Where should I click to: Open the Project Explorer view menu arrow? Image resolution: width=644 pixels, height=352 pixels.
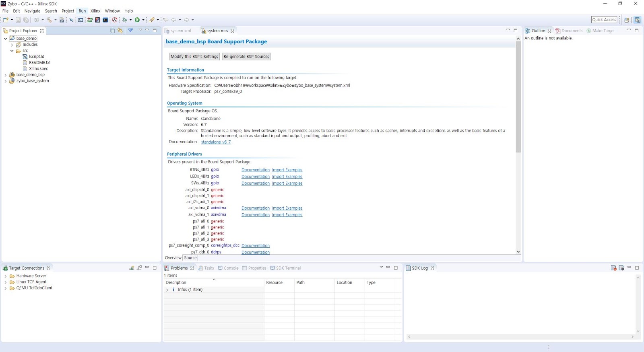coord(140,30)
